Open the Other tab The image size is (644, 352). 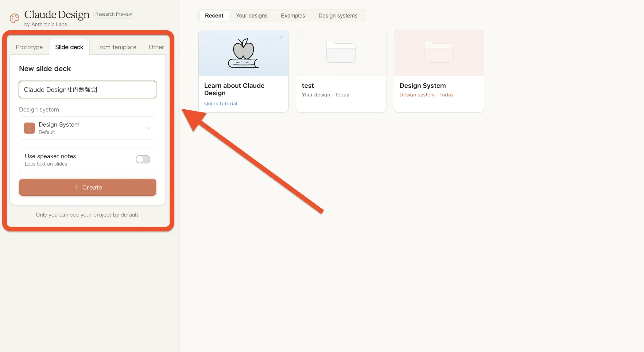tap(156, 47)
